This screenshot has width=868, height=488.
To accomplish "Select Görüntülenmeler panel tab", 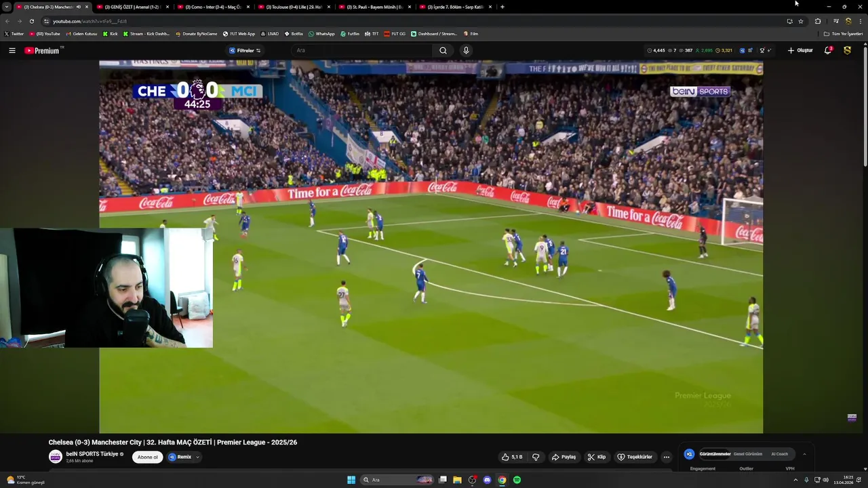I will point(715,454).
